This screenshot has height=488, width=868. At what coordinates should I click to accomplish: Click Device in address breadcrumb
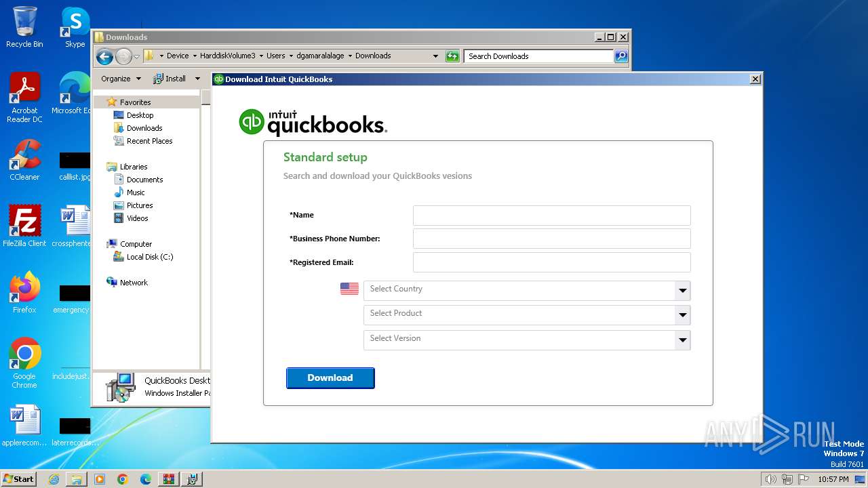tap(178, 56)
